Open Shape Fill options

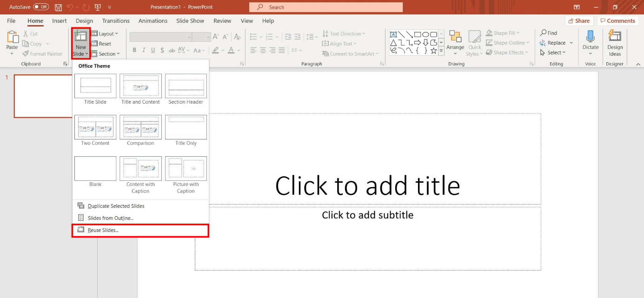tap(505, 32)
